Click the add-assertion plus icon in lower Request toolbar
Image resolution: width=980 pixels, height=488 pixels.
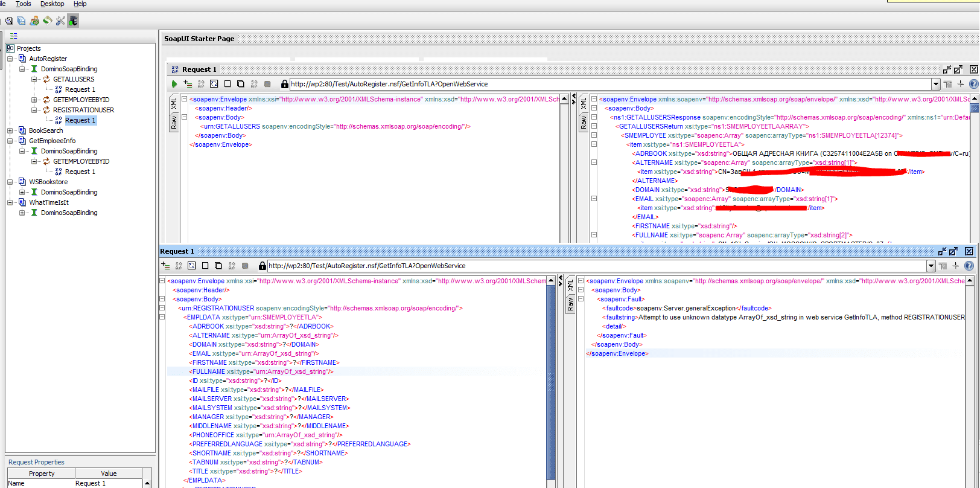pyautogui.click(x=166, y=266)
